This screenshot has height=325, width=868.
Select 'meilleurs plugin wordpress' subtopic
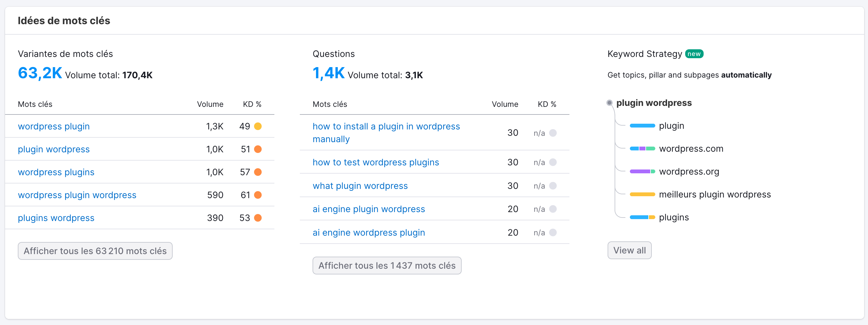715,195
